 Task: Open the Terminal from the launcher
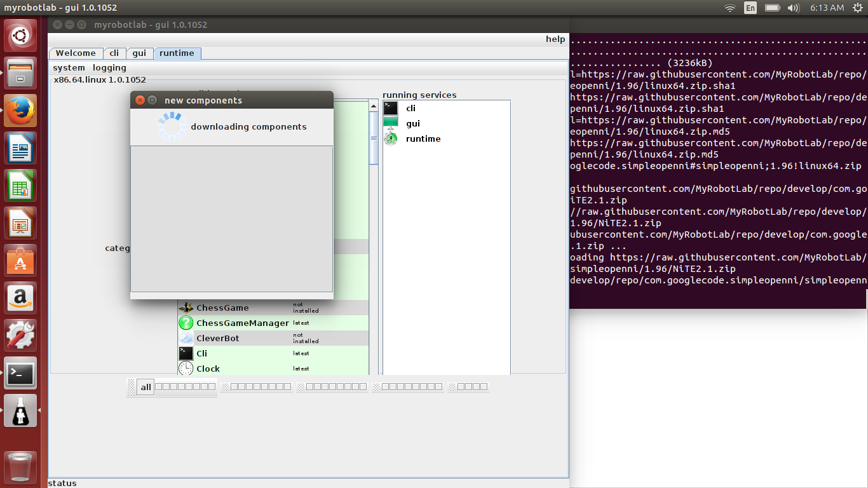pyautogui.click(x=21, y=374)
